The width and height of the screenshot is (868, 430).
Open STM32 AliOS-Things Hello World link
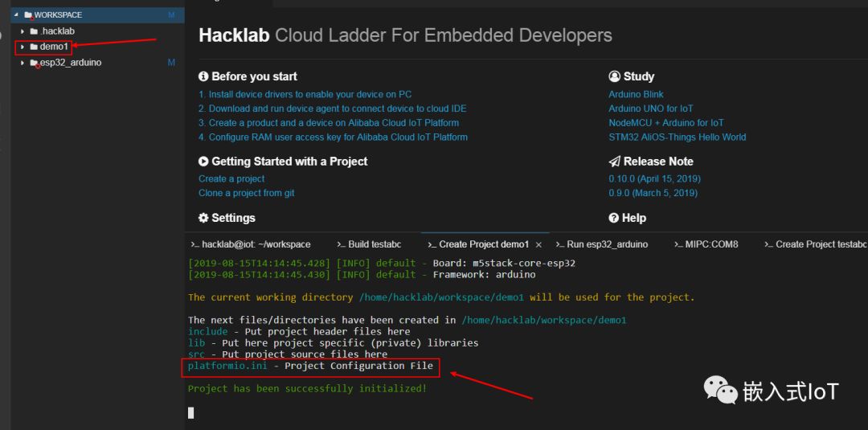[x=677, y=137]
